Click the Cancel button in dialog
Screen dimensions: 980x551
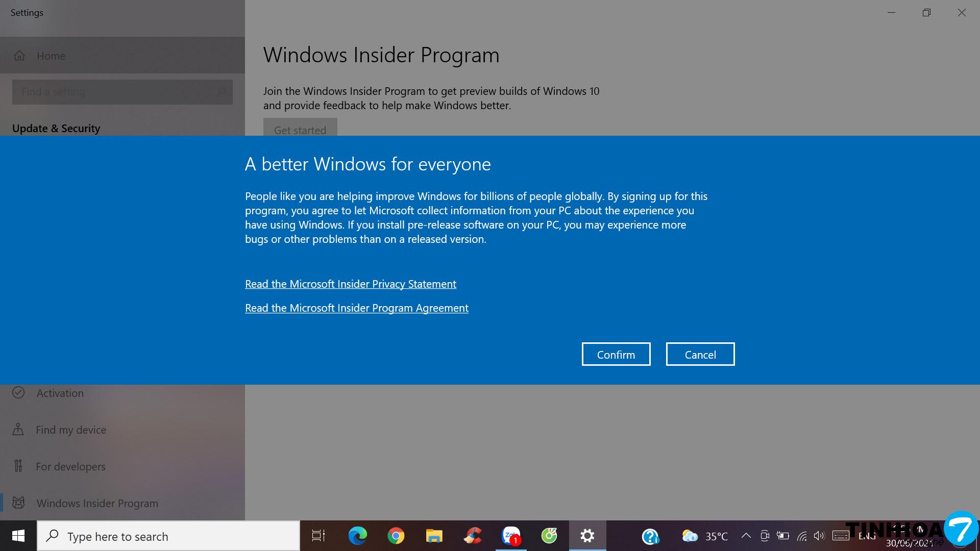click(x=700, y=354)
